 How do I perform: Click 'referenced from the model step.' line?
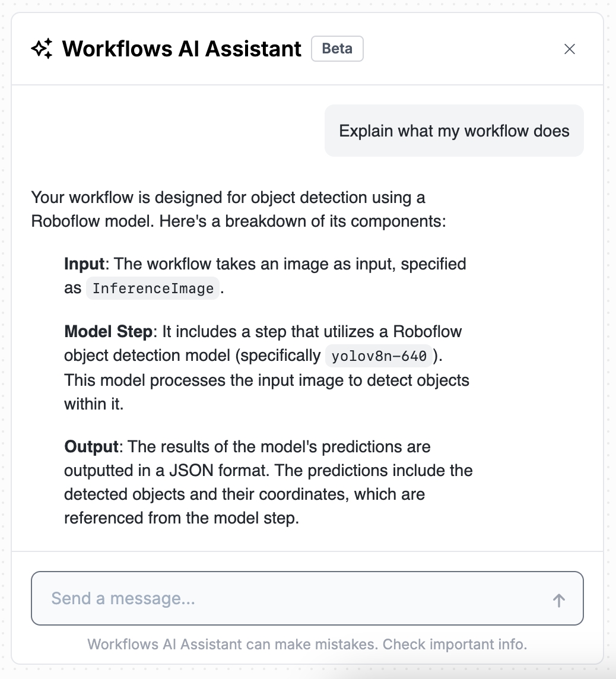pyautogui.click(x=181, y=518)
